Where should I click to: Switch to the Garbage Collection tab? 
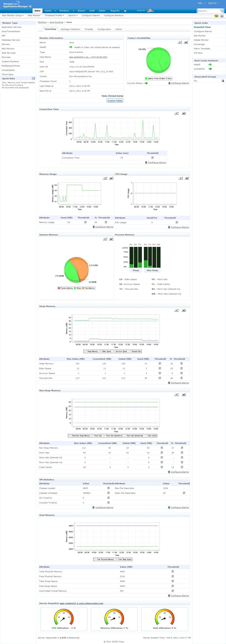coord(70,29)
